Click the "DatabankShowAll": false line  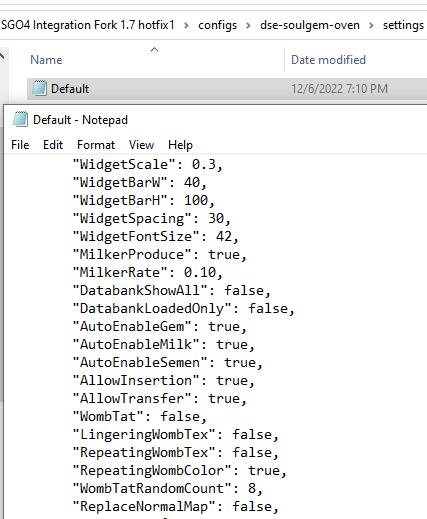point(172,290)
